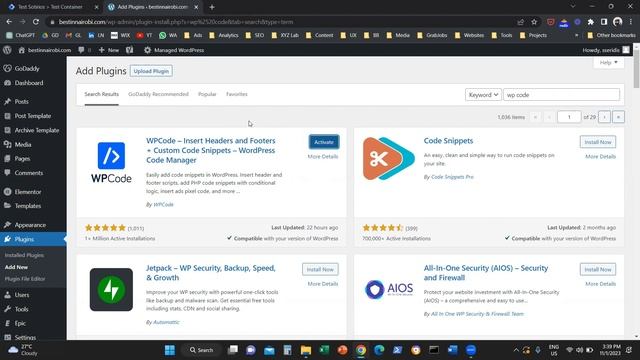Viewport: 640px width, 360px height.
Task: Open the Settings sidebar icon
Action: click(x=7, y=338)
